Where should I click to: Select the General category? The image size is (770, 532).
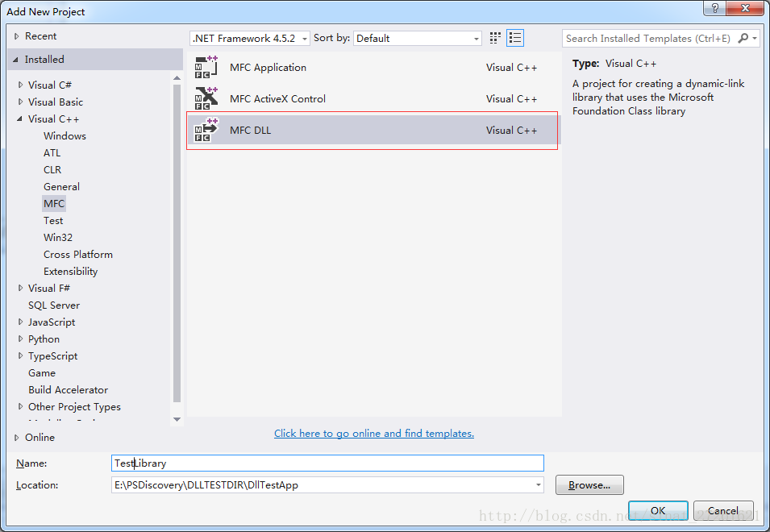click(x=61, y=186)
